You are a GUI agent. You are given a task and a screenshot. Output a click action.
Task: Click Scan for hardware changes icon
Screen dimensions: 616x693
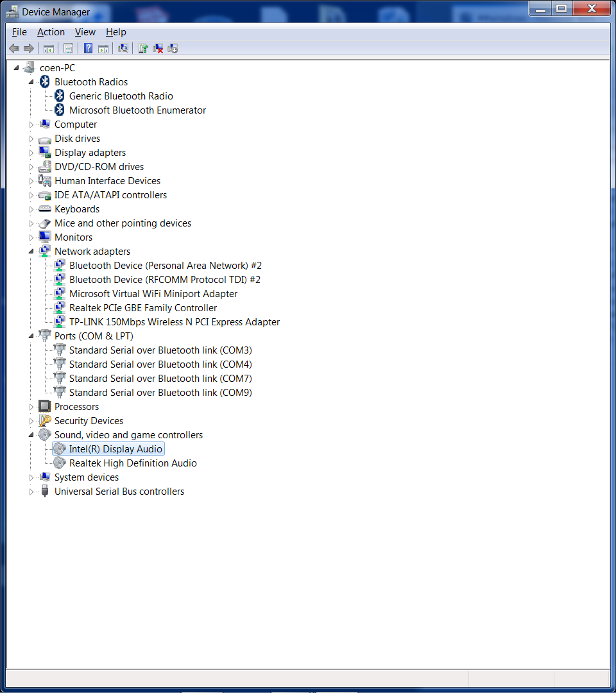pyautogui.click(x=123, y=49)
